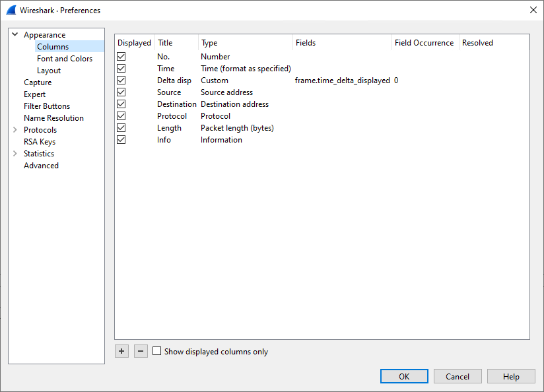Enable Show displayed columns only
The height and width of the screenshot is (392, 544).
[x=156, y=351]
